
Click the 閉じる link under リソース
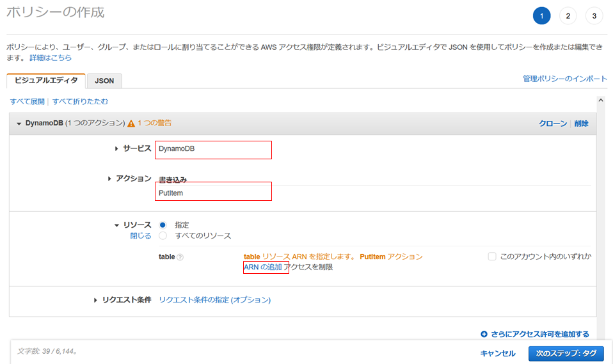pos(141,236)
